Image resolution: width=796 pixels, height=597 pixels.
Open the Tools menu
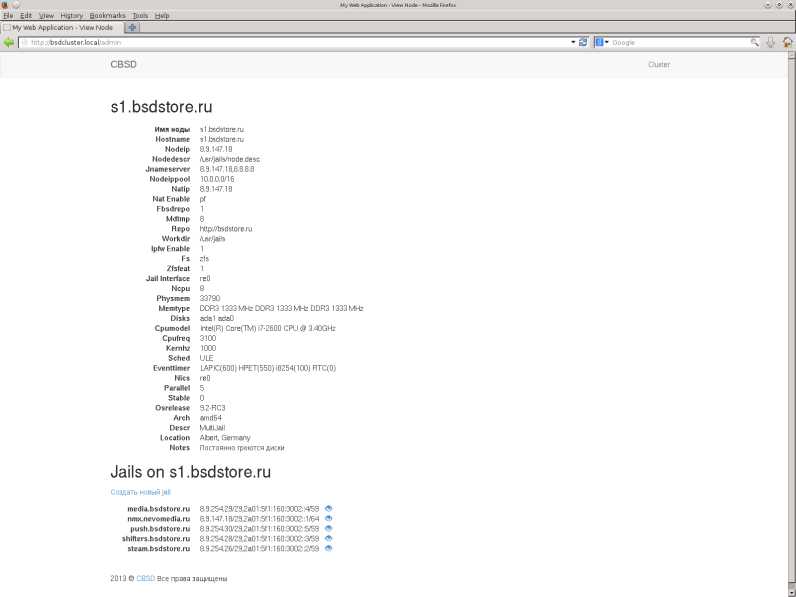tap(140, 16)
